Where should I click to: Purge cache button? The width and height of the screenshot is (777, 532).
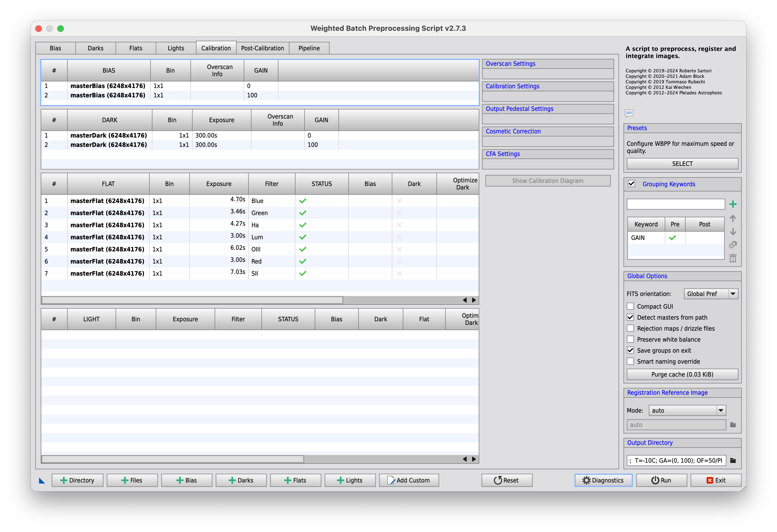point(682,374)
